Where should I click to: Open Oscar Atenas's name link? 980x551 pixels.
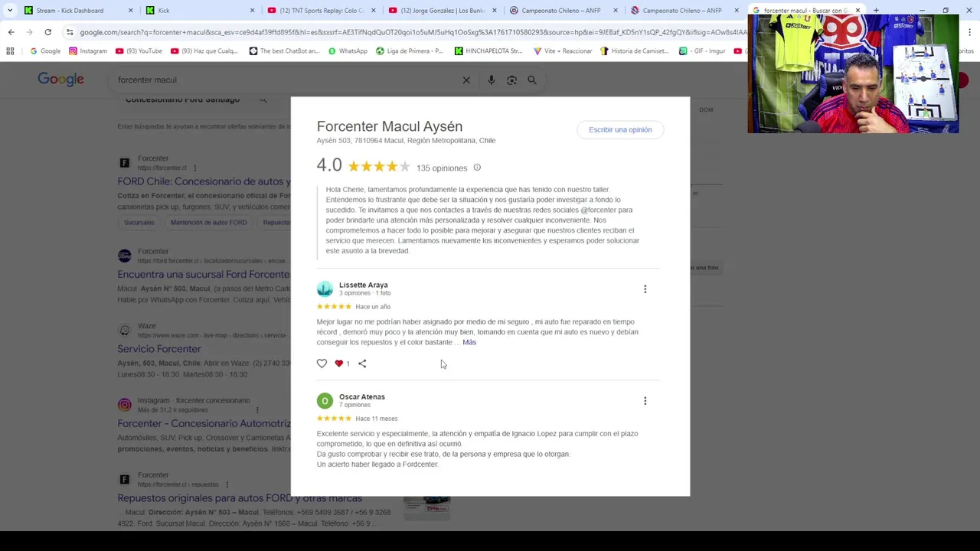click(362, 396)
